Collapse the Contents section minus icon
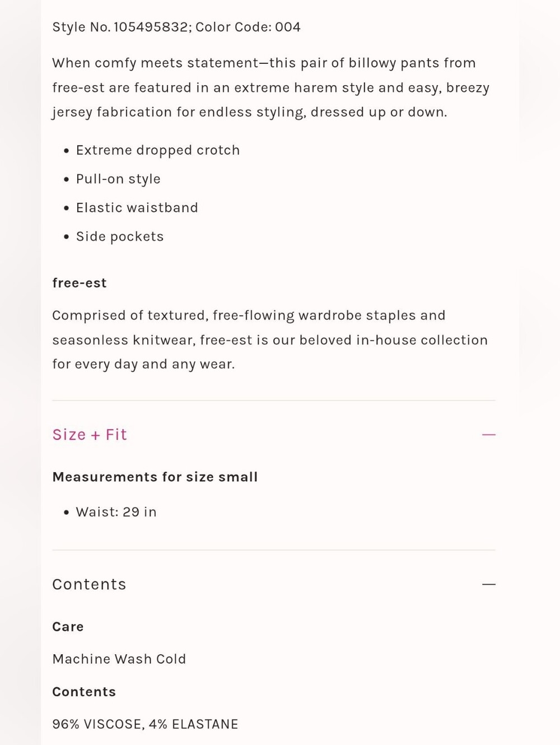The height and width of the screenshot is (745, 560). tap(489, 584)
